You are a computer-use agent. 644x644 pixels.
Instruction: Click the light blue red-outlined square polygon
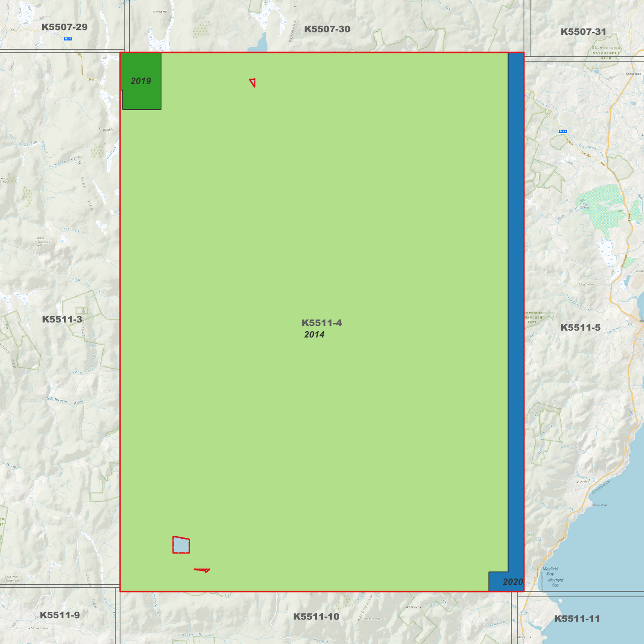pyautogui.click(x=181, y=545)
